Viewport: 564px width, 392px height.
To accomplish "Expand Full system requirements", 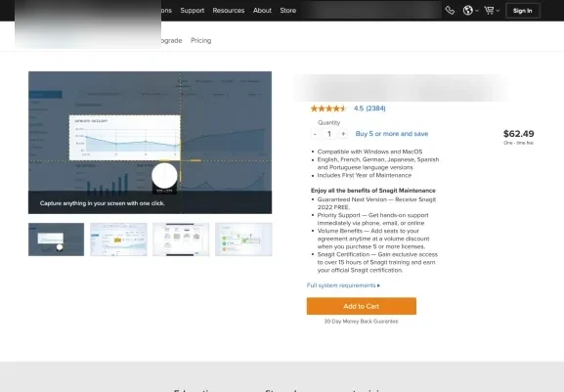I will (x=343, y=285).
